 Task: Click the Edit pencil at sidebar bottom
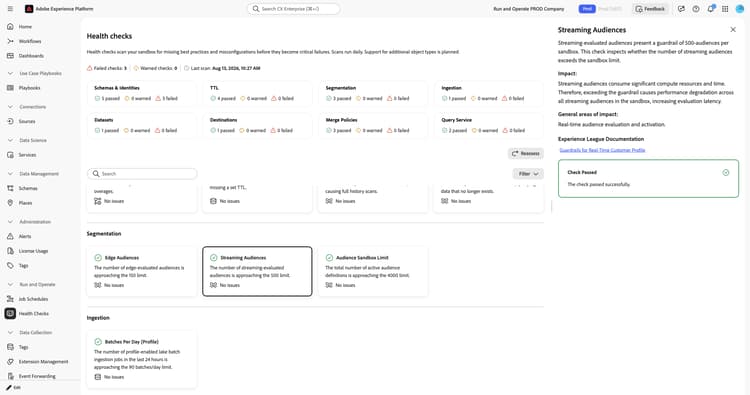[x=9, y=388]
